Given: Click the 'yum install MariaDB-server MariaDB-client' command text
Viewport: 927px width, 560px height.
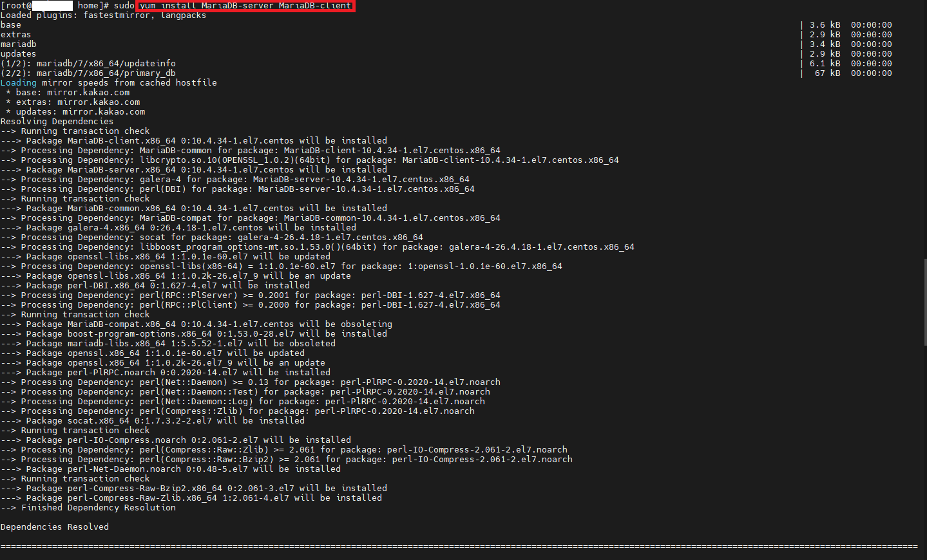Looking at the screenshot, I should (x=245, y=6).
